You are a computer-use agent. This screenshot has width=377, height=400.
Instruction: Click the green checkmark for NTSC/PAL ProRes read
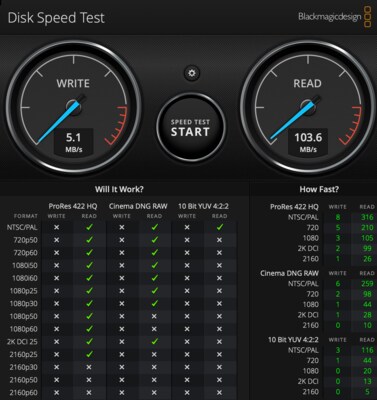89,227
